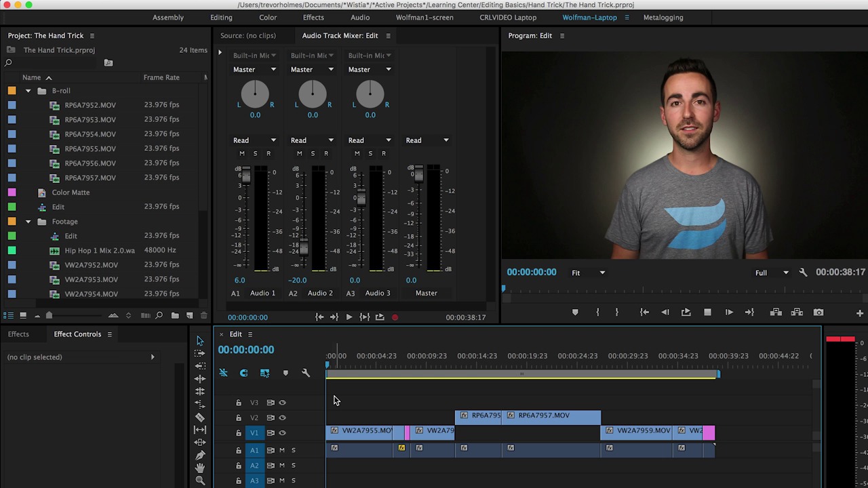Image resolution: width=868 pixels, height=488 pixels.
Task: Solo track A2 in timeline
Action: point(294,465)
